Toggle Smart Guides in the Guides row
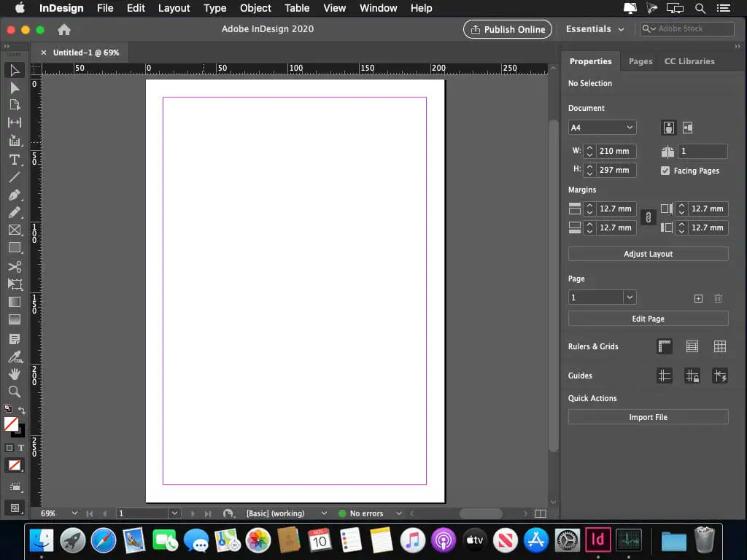Viewport: 747px width, 560px height. [720, 376]
